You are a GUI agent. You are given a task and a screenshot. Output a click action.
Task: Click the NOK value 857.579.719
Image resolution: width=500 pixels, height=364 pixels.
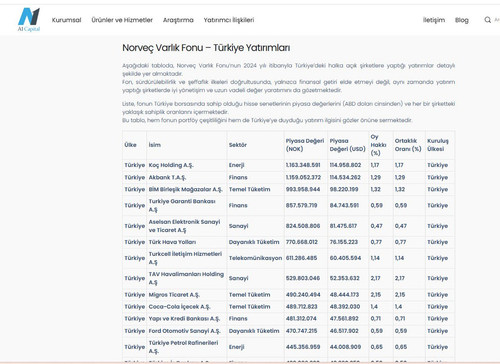click(301, 205)
